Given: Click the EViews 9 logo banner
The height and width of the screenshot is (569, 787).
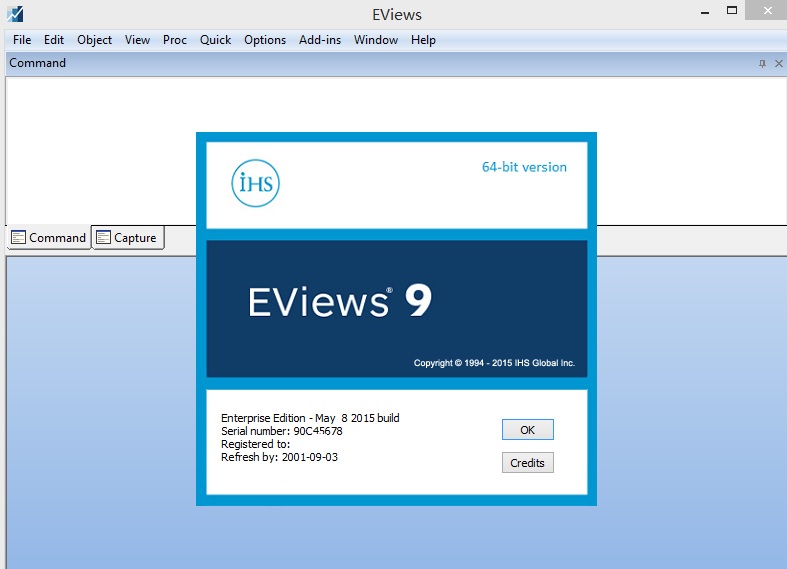Looking at the screenshot, I should pyautogui.click(x=397, y=309).
